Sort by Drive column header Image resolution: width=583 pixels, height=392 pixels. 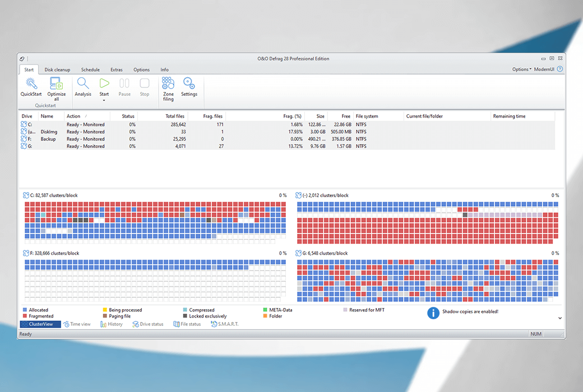(x=28, y=116)
